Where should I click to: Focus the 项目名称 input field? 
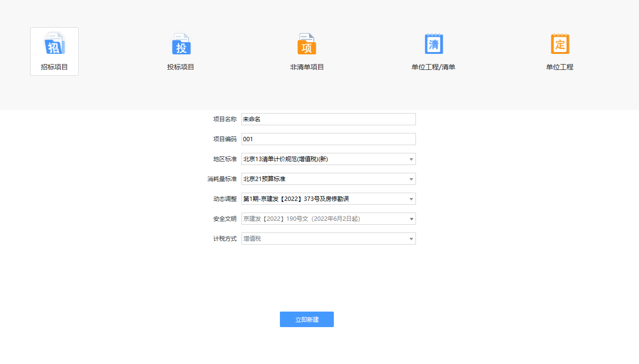(x=328, y=119)
